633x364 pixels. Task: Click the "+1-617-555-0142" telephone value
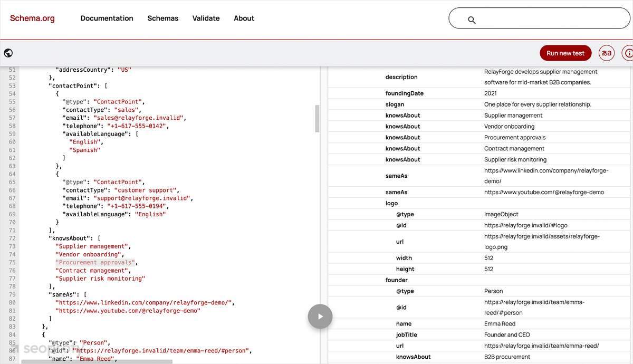point(137,126)
